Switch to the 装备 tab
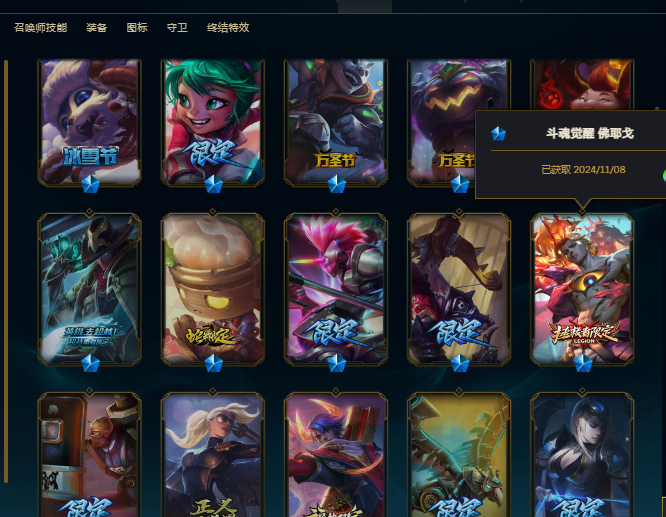666x517 pixels. (x=96, y=28)
